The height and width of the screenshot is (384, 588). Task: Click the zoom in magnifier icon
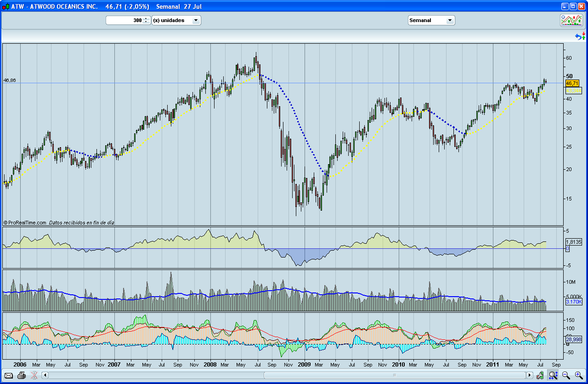click(578, 376)
